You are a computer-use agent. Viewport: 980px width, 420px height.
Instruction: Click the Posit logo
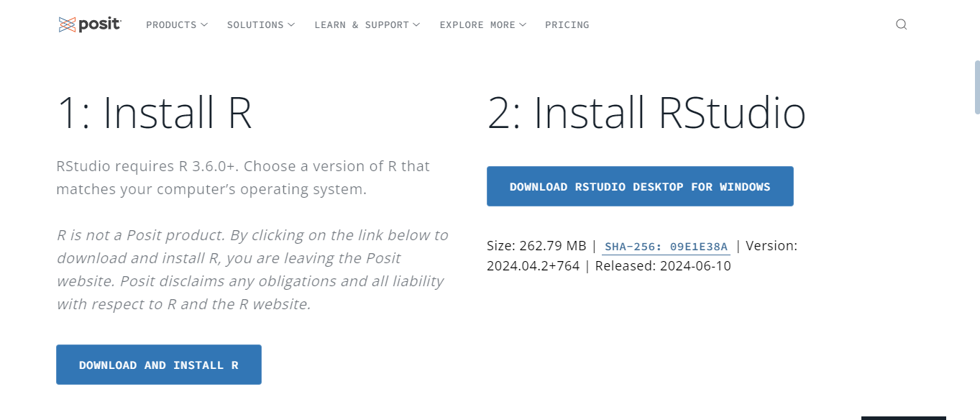89,24
